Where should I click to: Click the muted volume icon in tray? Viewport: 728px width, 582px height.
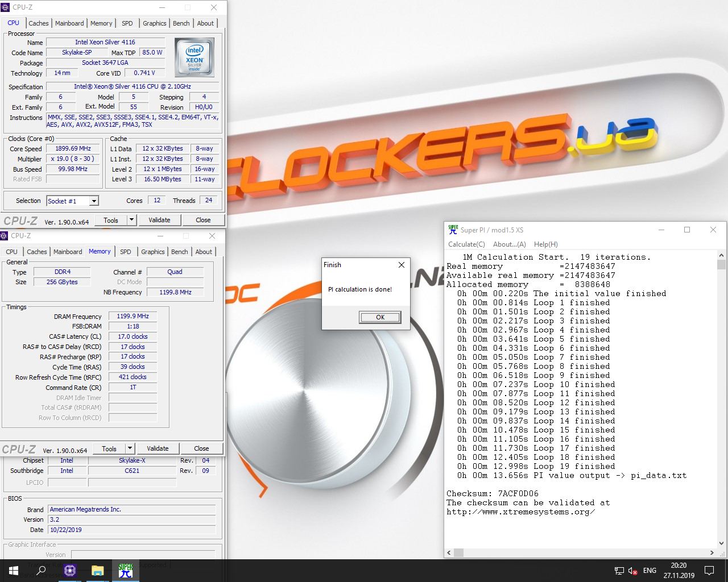click(x=633, y=571)
